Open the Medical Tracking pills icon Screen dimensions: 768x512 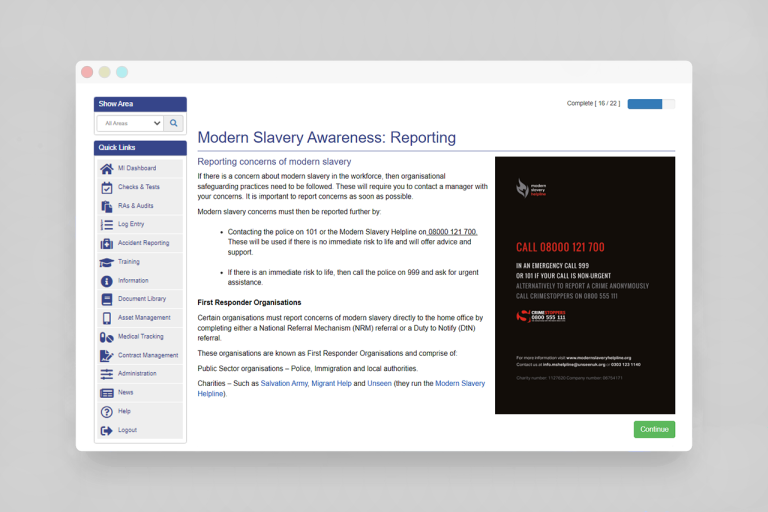point(107,337)
